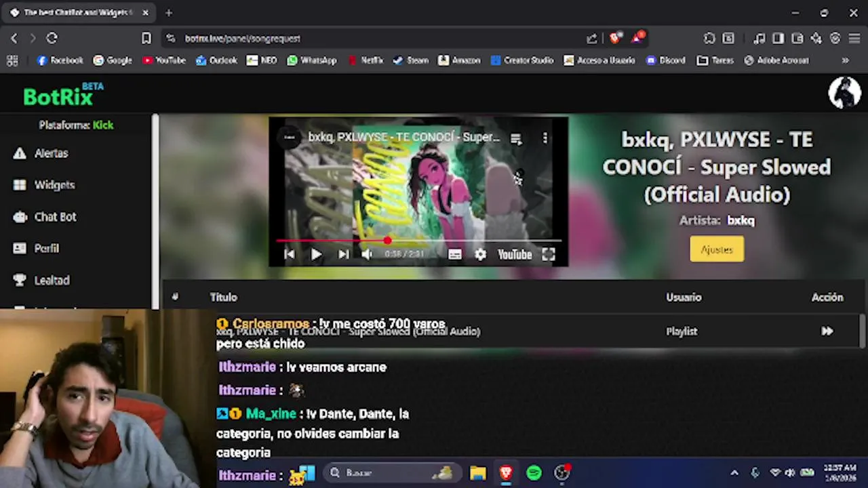
Task: Show hidden system tray icons
Action: [734, 473]
